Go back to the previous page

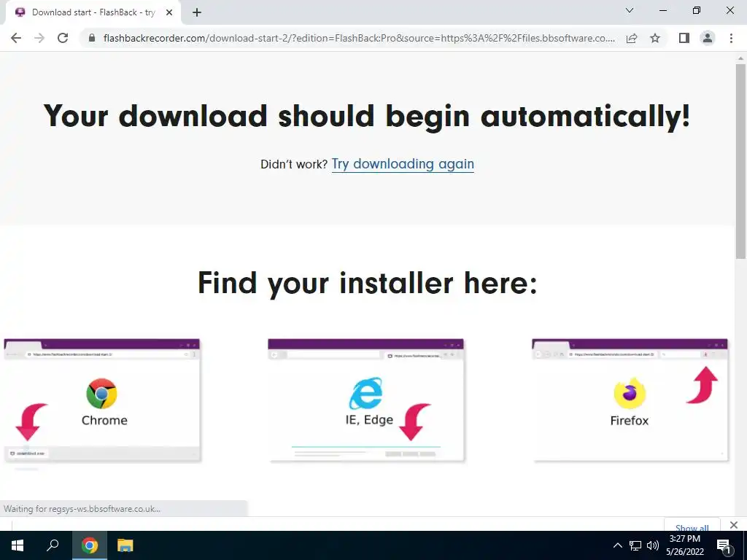coord(16,38)
